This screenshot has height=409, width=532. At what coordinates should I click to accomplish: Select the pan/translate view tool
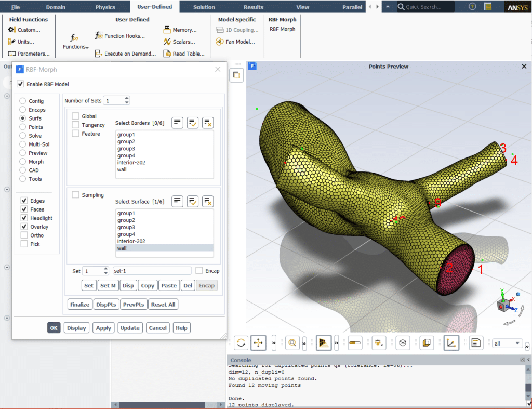(x=258, y=342)
